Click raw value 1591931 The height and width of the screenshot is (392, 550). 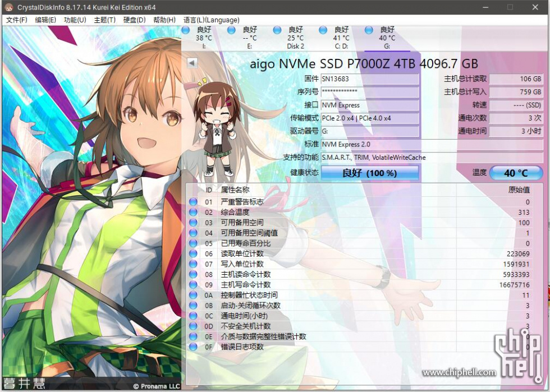click(x=516, y=264)
